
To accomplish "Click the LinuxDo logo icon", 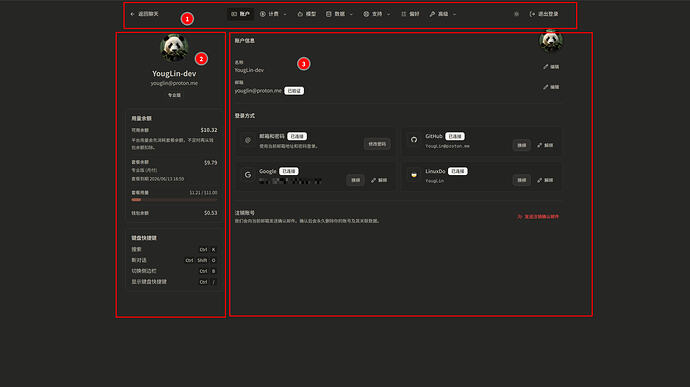I will tap(414, 175).
